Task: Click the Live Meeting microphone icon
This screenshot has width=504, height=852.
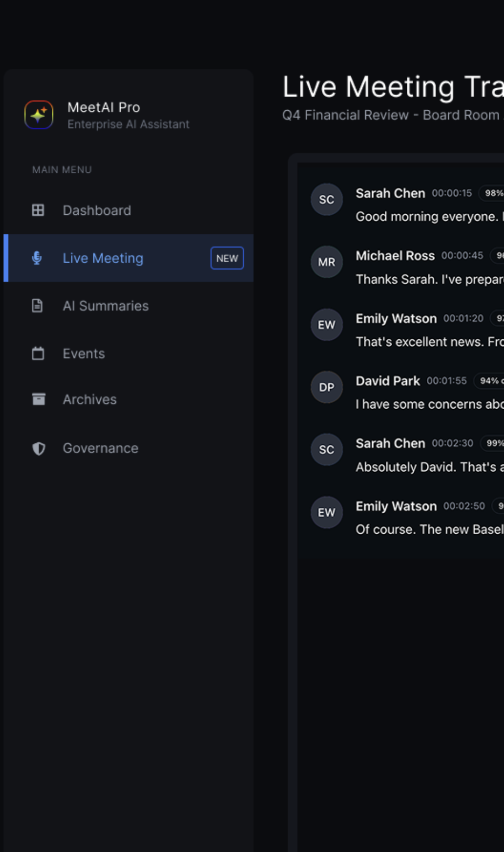Action: coord(37,258)
